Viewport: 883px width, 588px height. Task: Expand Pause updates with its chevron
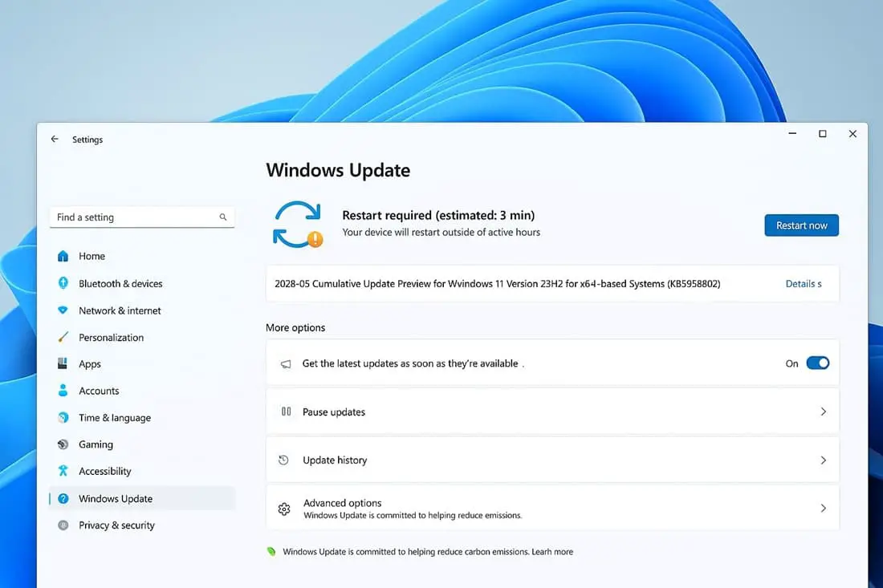(x=824, y=412)
